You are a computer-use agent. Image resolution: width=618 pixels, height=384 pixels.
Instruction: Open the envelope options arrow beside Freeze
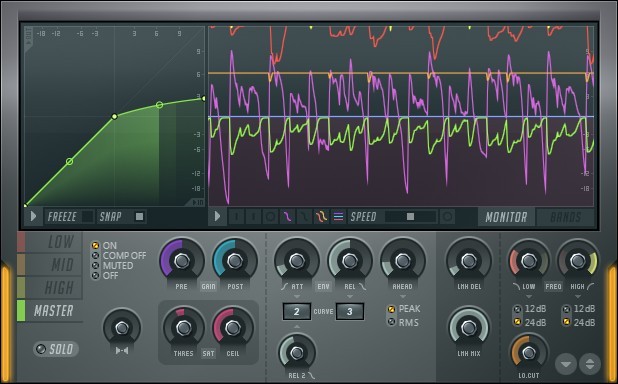pos(33,216)
